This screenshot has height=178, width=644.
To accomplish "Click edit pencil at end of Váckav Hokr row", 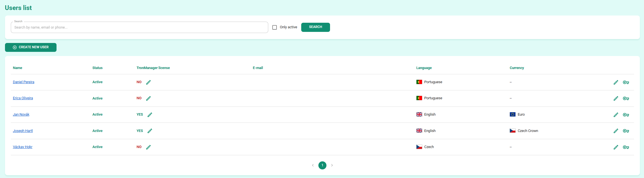I will point(616,147).
